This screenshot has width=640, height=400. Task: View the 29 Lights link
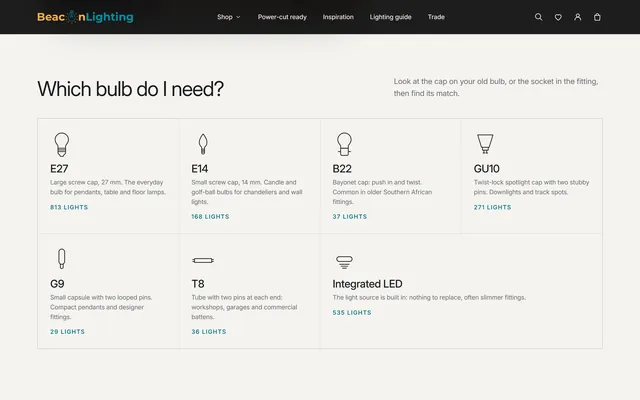point(67,332)
